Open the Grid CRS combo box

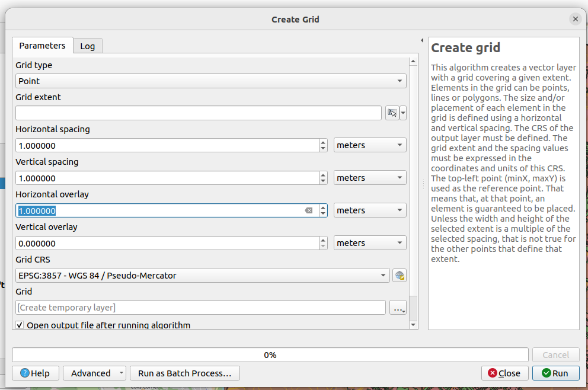click(x=202, y=275)
